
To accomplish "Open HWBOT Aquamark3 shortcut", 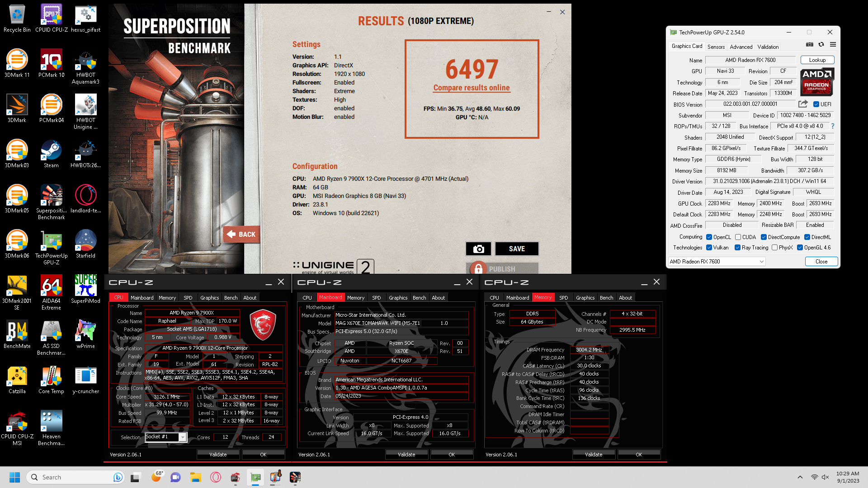I will (x=85, y=67).
